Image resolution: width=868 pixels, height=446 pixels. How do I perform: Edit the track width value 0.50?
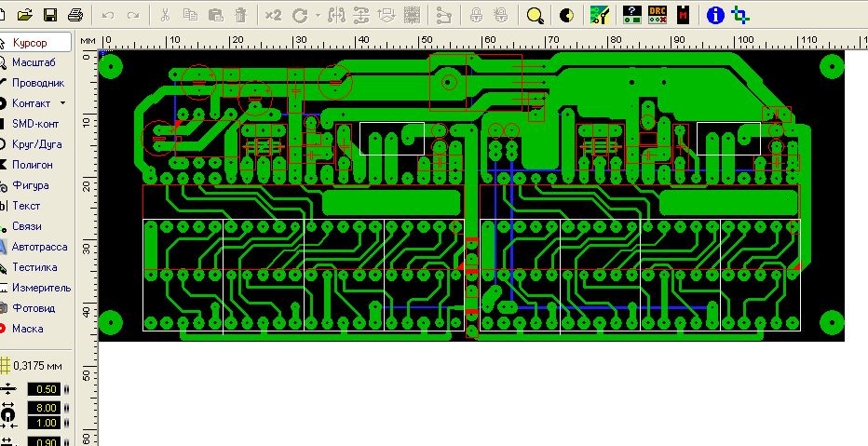[x=45, y=389]
